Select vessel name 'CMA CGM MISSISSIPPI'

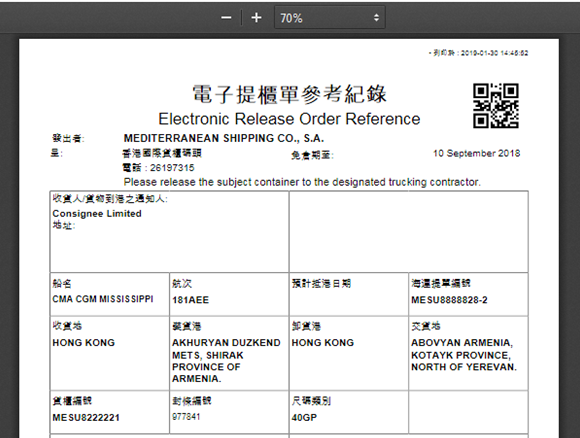[x=103, y=299]
